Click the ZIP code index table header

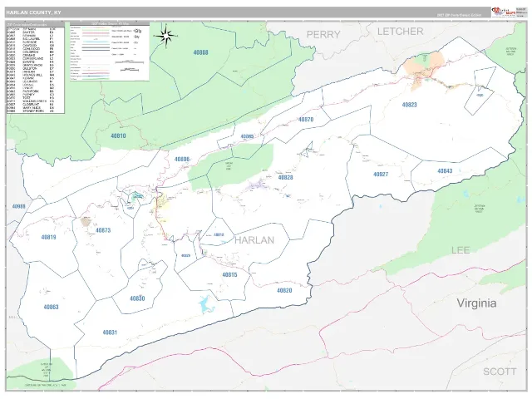(35, 25)
